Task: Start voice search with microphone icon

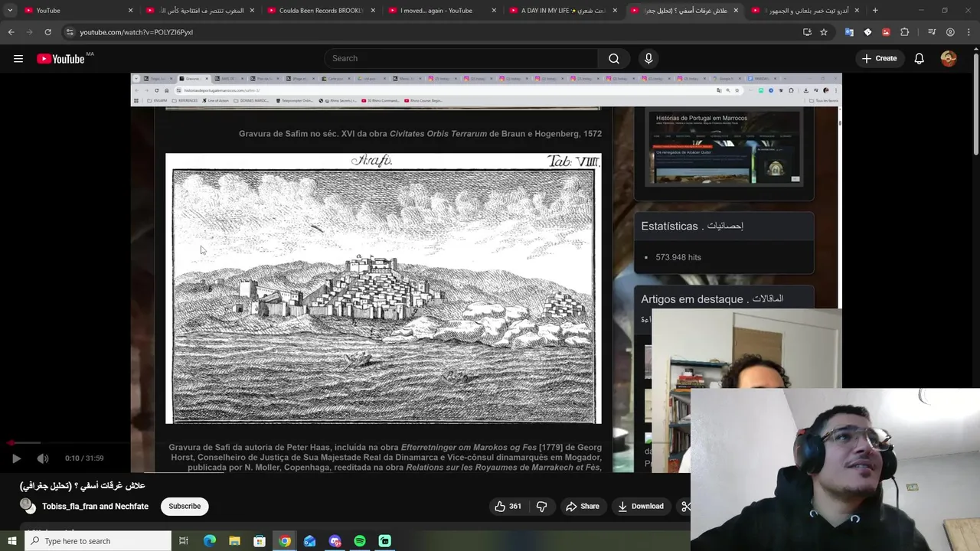Action: pyautogui.click(x=648, y=59)
